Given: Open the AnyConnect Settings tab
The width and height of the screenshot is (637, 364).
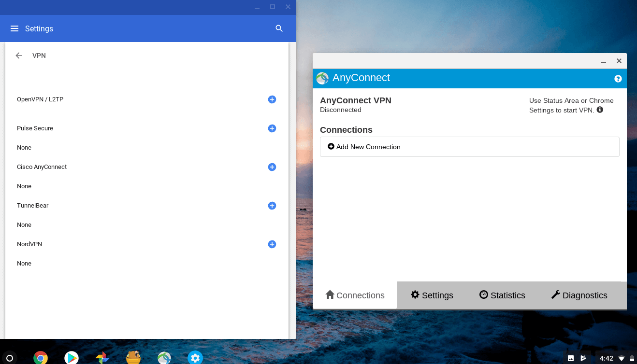Looking at the screenshot, I should click(x=432, y=295).
